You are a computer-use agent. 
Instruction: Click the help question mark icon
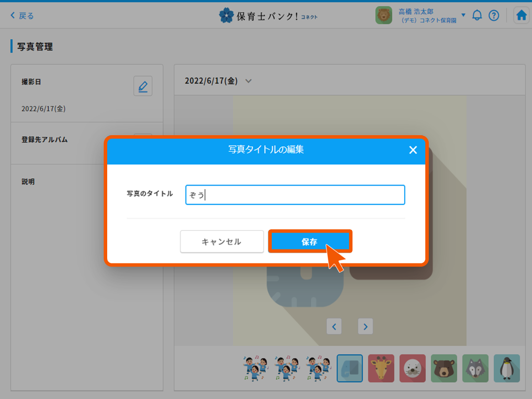tap(494, 15)
